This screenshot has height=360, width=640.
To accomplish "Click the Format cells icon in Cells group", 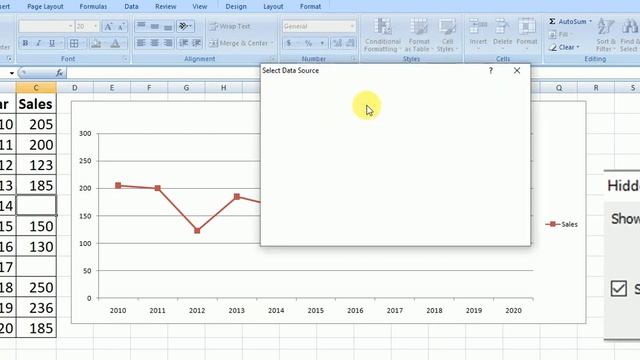I will click(x=527, y=26).
